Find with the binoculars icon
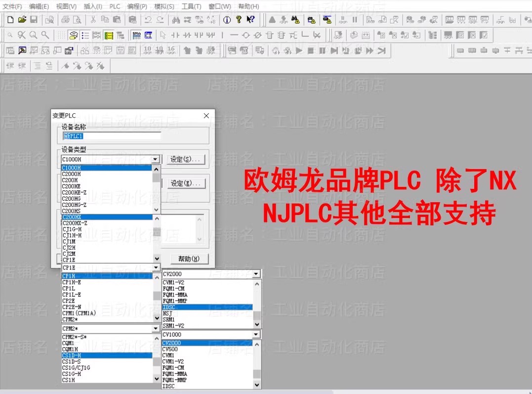Image resolution: width=532 pixels, height=394 pixels. click(x=176, y=20)
